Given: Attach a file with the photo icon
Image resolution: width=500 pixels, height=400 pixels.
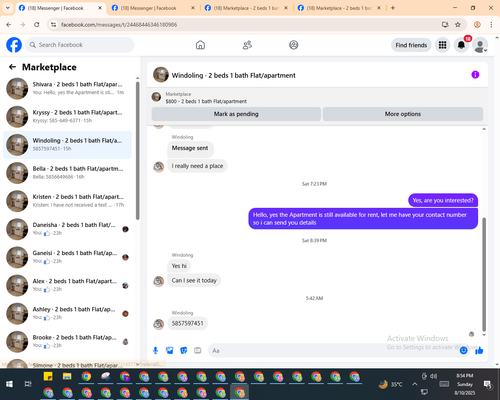Looking at the screenshot, I should 170,350.
